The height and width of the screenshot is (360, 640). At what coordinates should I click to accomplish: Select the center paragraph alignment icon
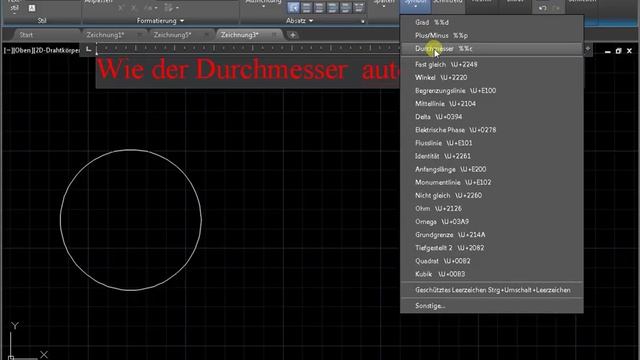(320, 7)
